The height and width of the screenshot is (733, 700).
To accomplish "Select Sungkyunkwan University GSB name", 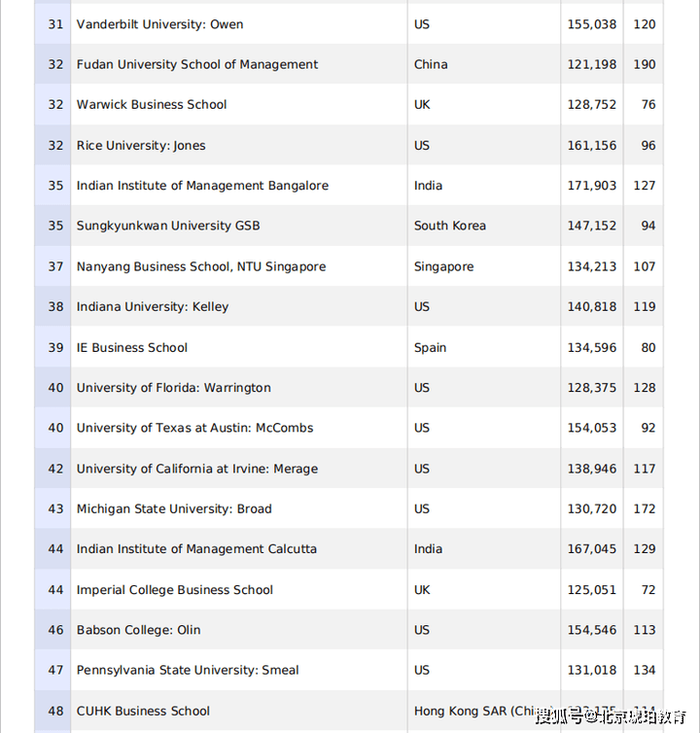I will (x=168, y=226).
